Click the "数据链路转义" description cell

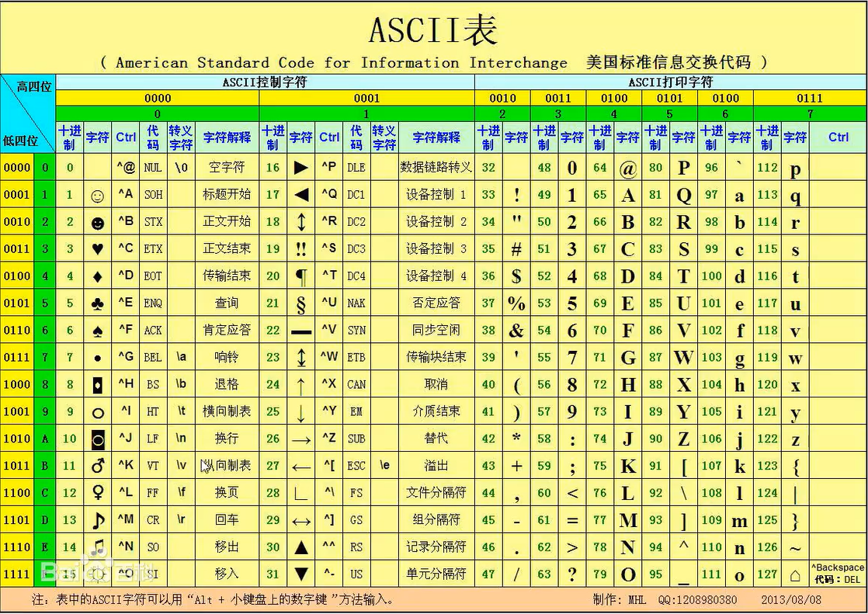436,167
